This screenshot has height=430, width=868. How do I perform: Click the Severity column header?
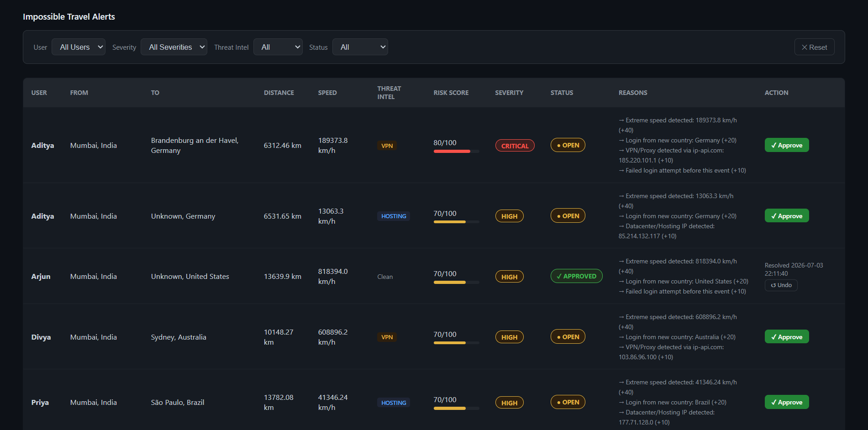pos(509,93)
